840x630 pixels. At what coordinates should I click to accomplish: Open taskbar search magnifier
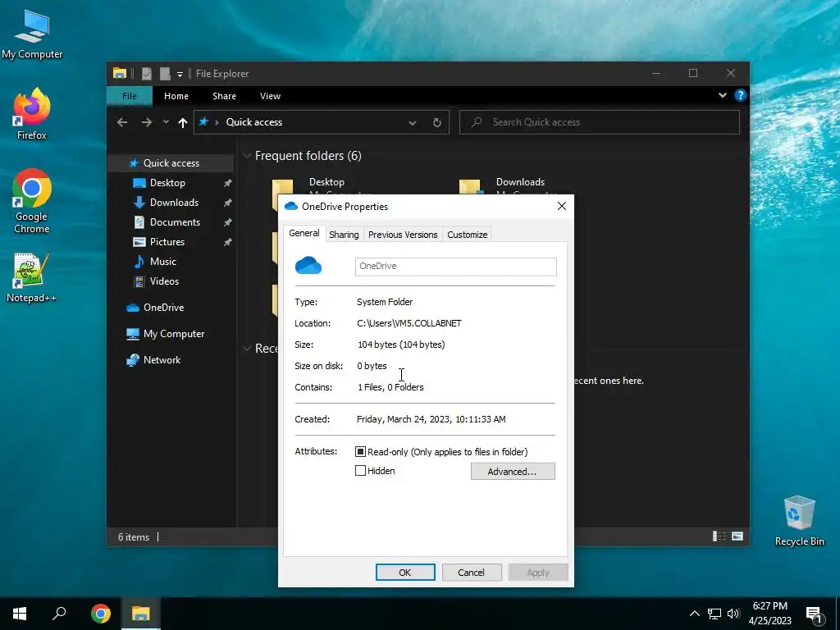59,614
